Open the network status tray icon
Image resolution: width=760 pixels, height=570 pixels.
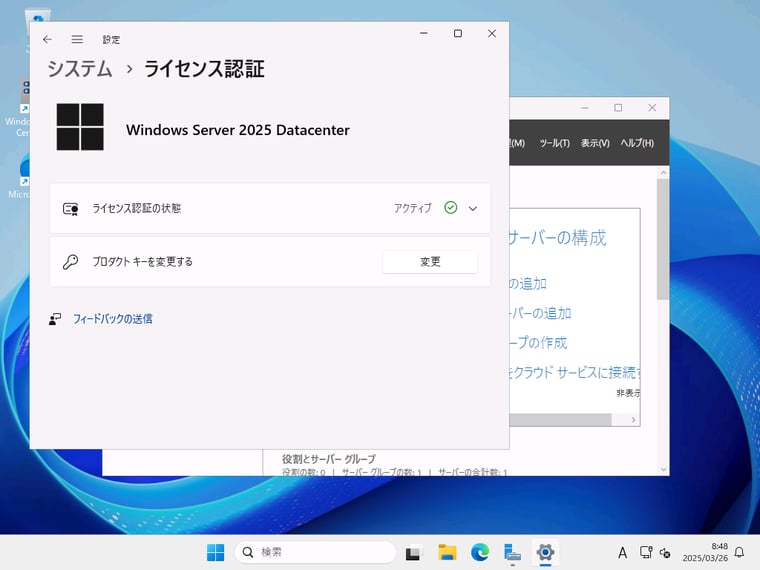click(x=646, y=553)
